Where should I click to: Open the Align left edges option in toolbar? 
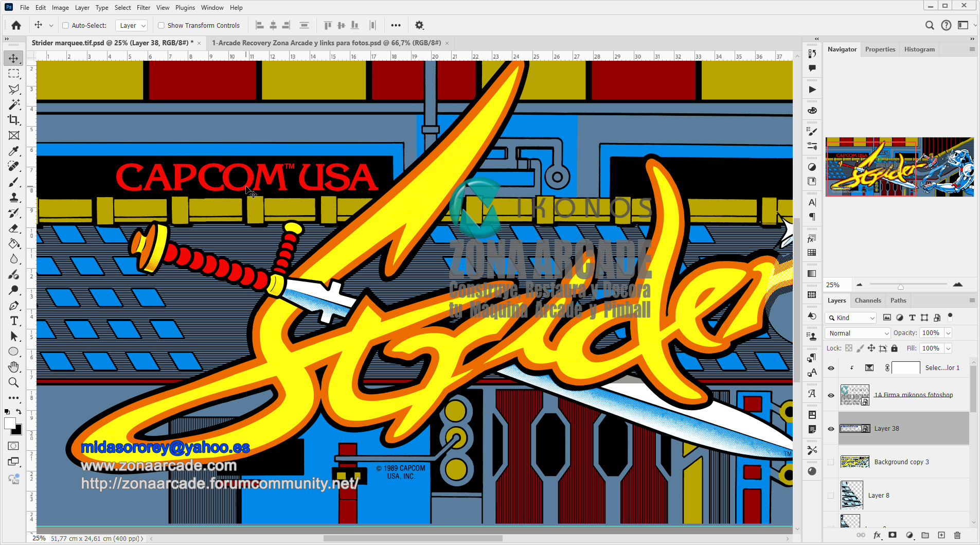click(259, 25)
